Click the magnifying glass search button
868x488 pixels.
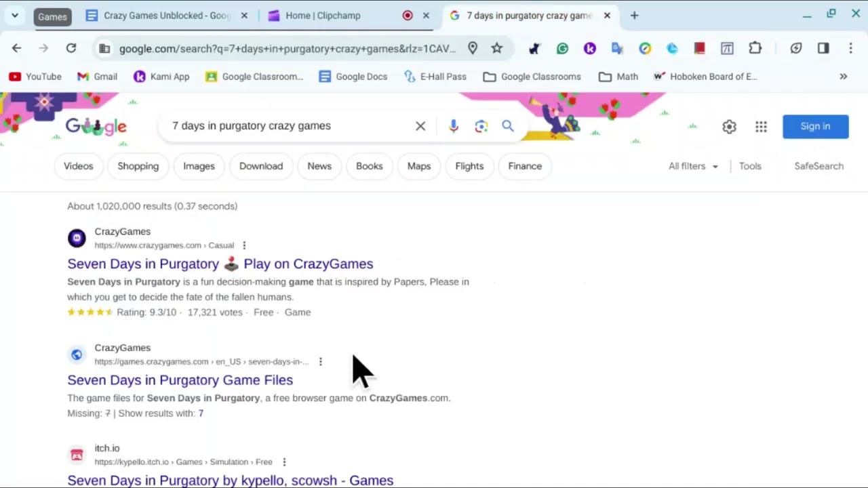click(x=508, y=126)
